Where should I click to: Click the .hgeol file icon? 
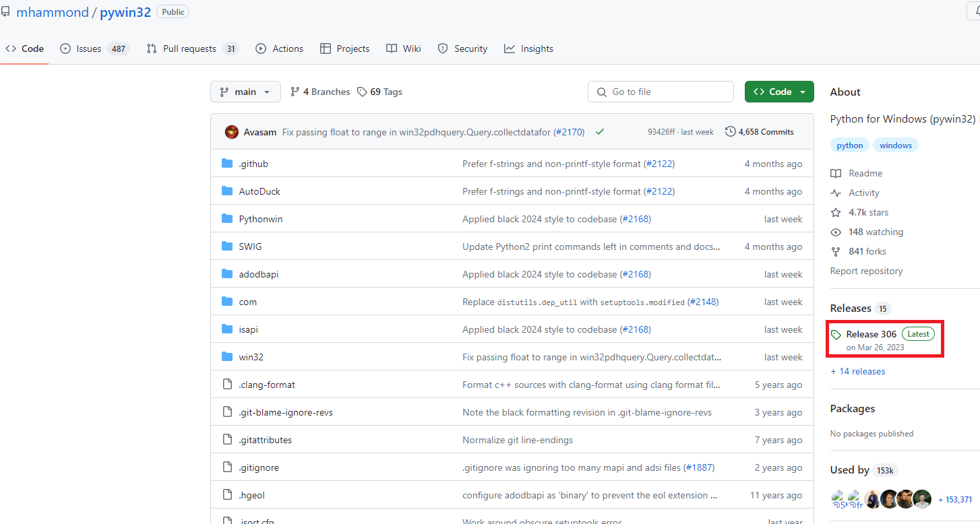[x=227, y=495]
